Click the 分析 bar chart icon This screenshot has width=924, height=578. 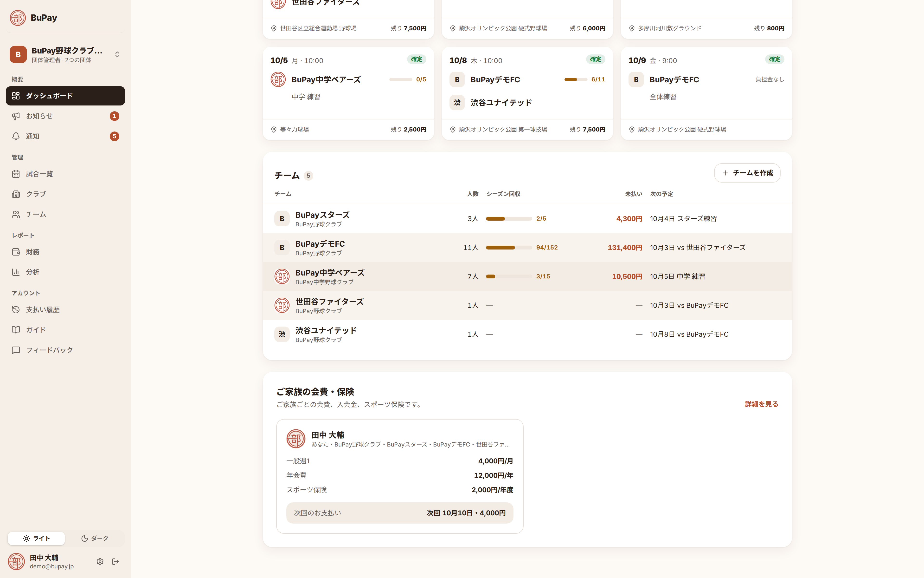point(16,272)
